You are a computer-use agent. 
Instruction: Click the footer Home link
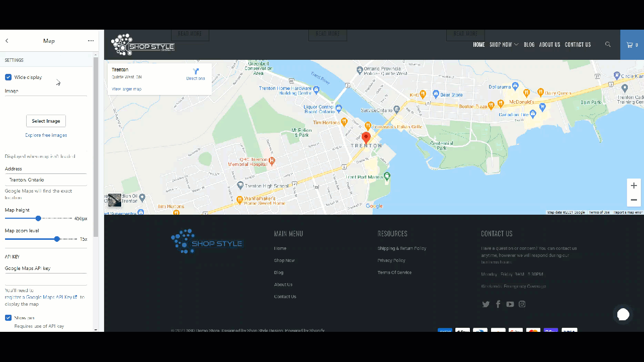point(280,248)
